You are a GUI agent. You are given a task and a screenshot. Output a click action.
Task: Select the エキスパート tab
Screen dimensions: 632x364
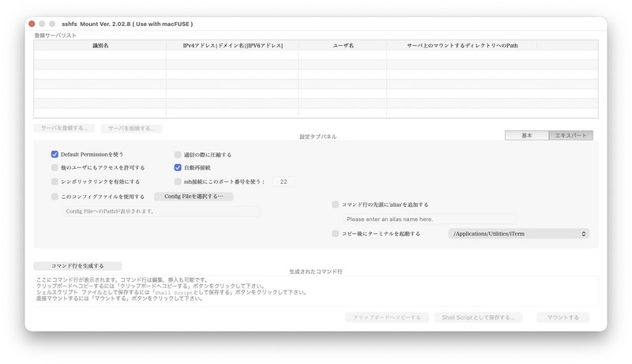click(x=570, y=136)
